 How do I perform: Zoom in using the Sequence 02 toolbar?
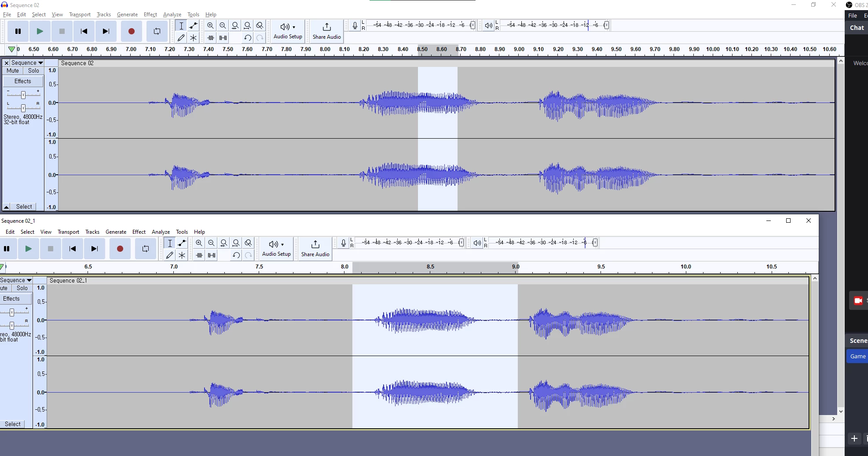point(211,26)
